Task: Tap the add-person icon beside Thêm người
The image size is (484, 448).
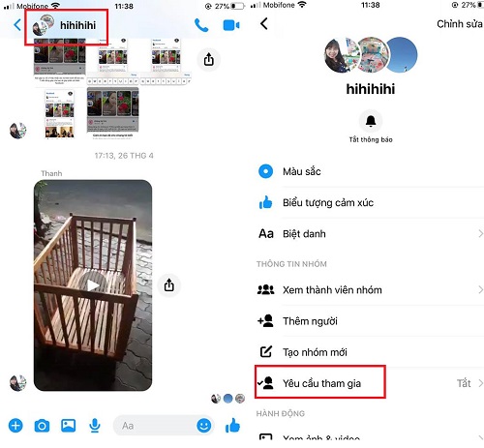Action: pos(265,320)
